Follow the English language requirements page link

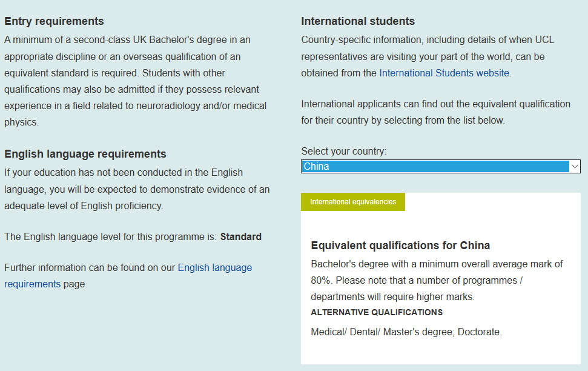214,267
